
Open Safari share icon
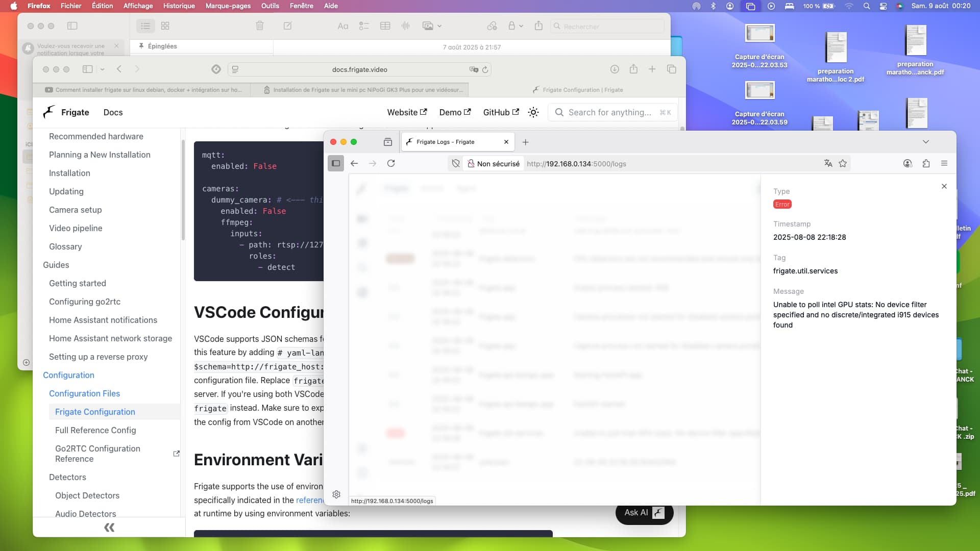click(633, 69)
